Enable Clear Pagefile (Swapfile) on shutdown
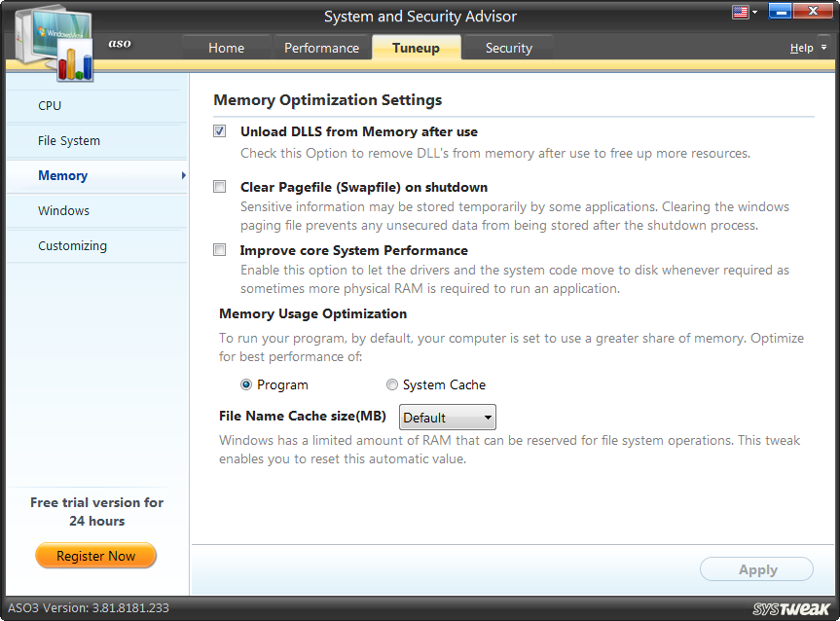840x621 pixels. tap(219, 186)
